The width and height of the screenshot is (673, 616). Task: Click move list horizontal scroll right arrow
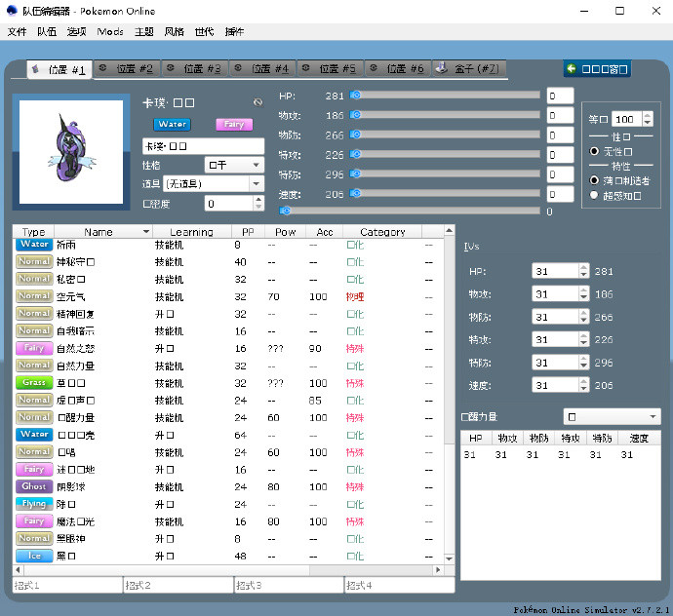coord(438,570)
